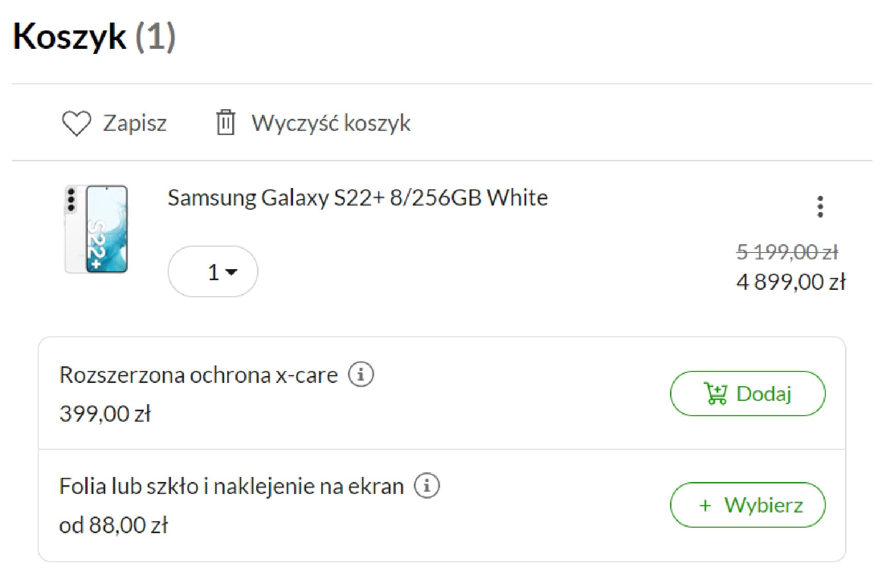Click the discounted price 4 899,00 zł
The image size is (882, 588).
point(791,282)
